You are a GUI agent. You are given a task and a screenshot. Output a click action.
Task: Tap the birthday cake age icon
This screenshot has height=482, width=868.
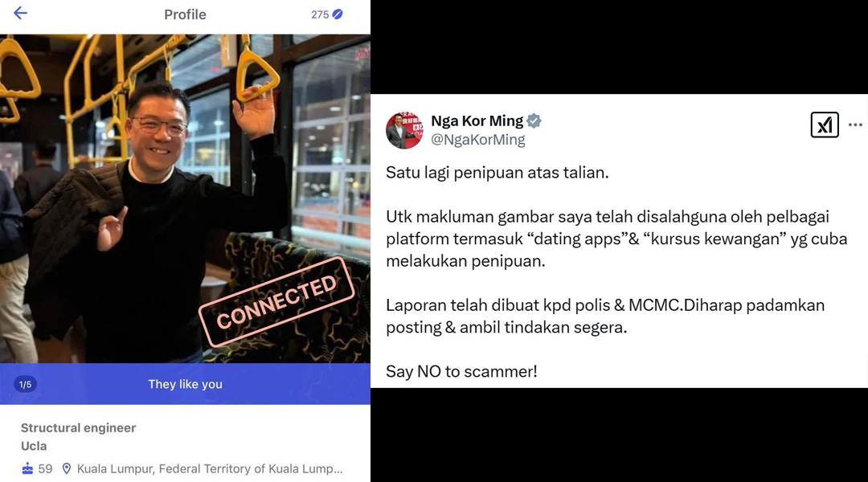(27, 468)
